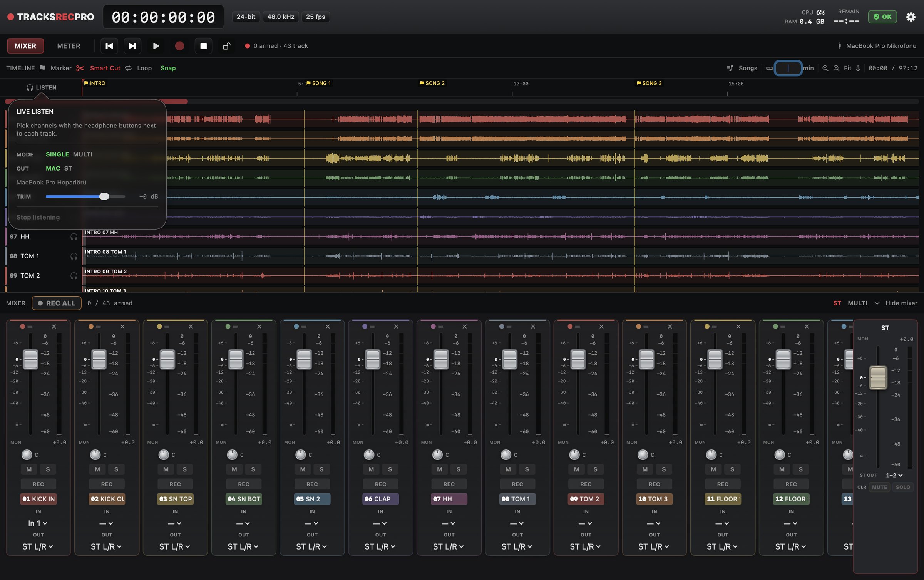Viewport: 924px width, 580px height.
Task: Open the ST OUT 1–2 dropdown
Action: [894, 476]
